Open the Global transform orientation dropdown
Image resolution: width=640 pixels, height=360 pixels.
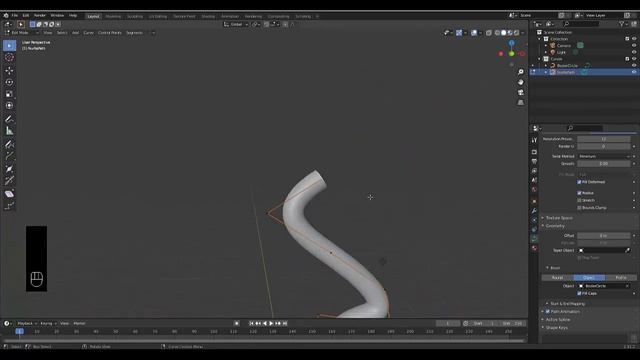click(x=236, y=24)
